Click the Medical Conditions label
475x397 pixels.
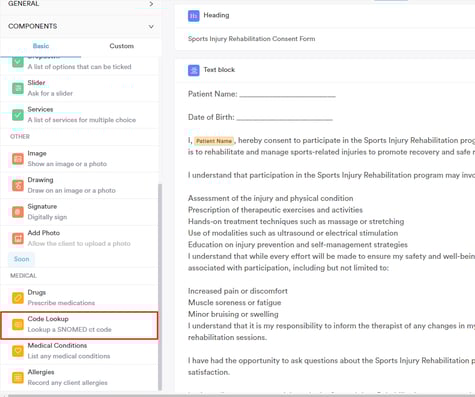(57, 346)
